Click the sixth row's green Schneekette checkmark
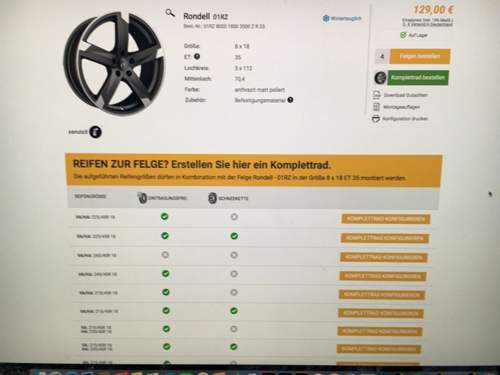 [234, 311]
